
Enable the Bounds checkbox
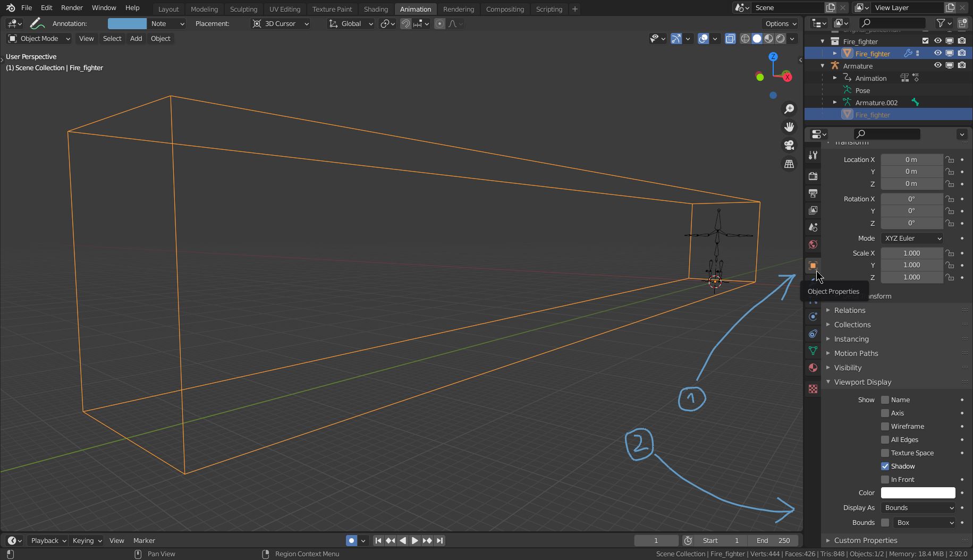[885, 522]
